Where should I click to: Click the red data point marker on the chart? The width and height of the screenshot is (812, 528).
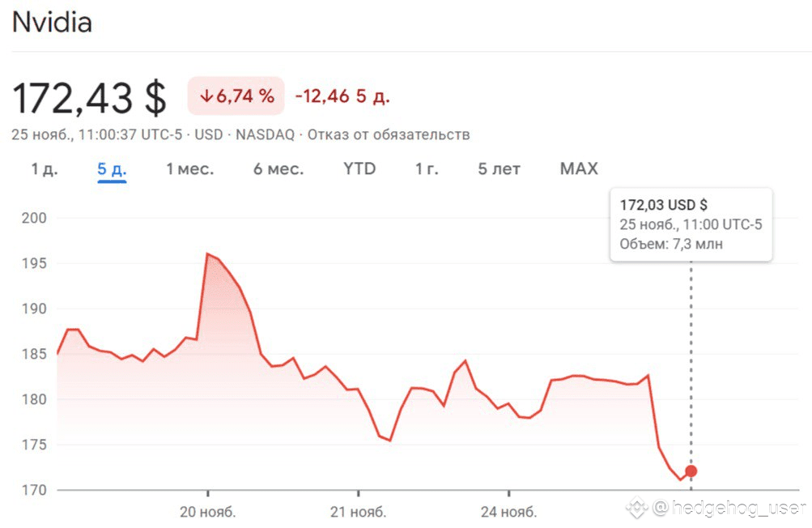point(691,471)
